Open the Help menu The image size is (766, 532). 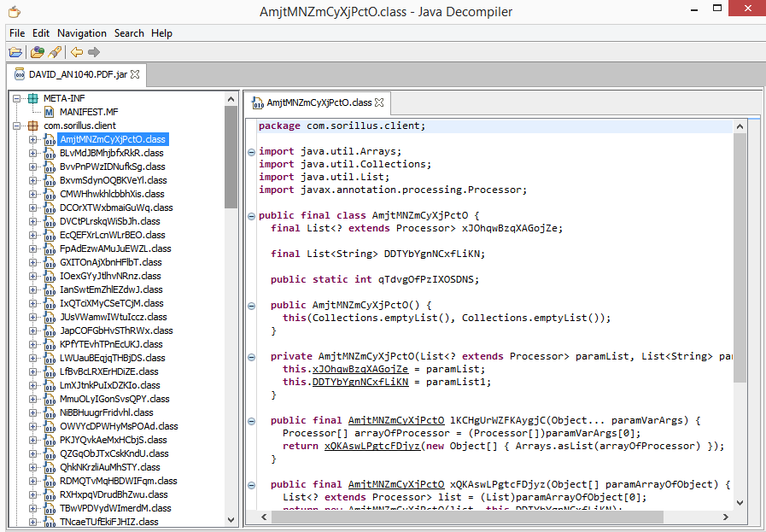coord(161,33)
